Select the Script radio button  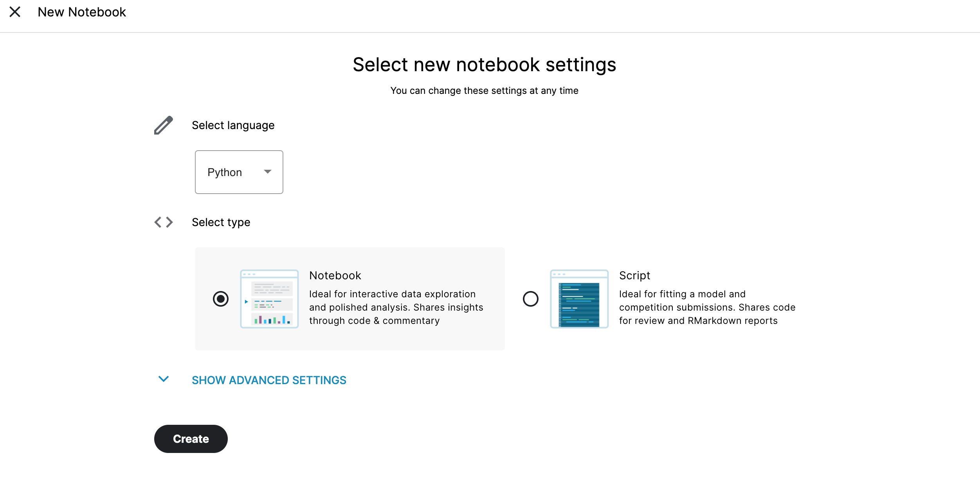[x=531, y=299]
